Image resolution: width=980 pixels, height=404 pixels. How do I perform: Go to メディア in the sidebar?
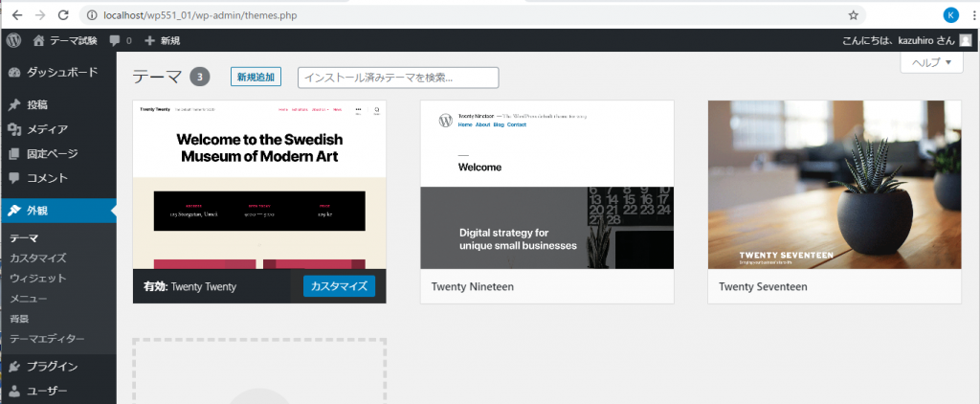point(46,129)
